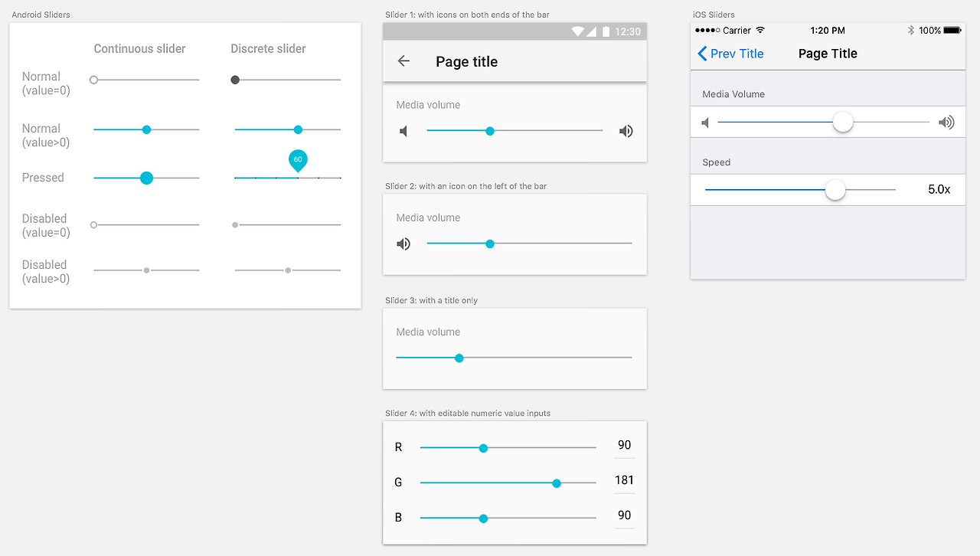Tap the Prev Title back link

click(731, 54)
